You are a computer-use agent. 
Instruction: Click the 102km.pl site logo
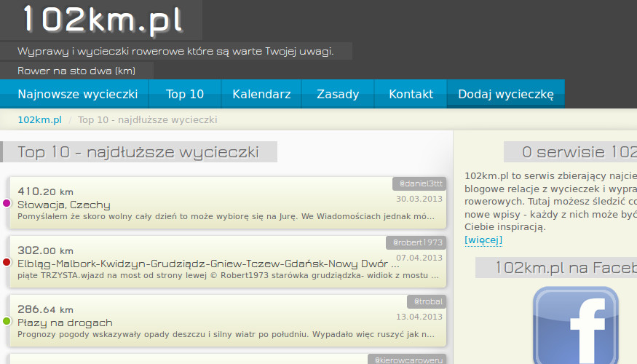pyautogui.click(x=103, y=20)
